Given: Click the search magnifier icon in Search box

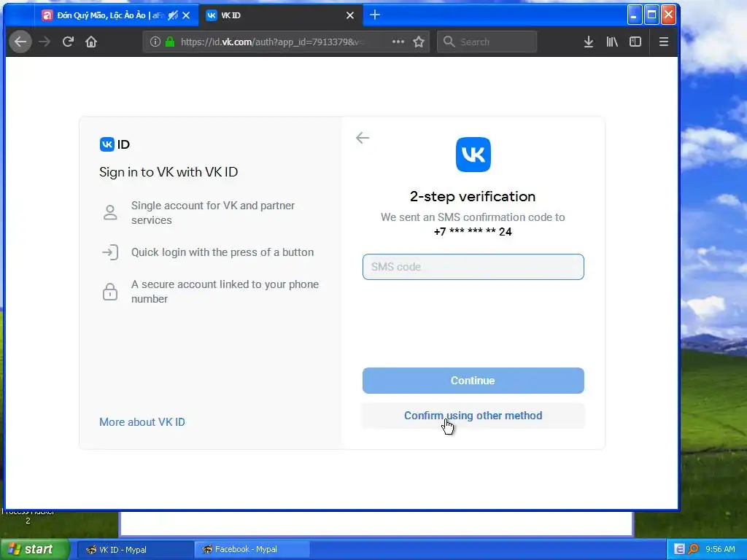Looking at the screenshot, I should pos(449,42).
